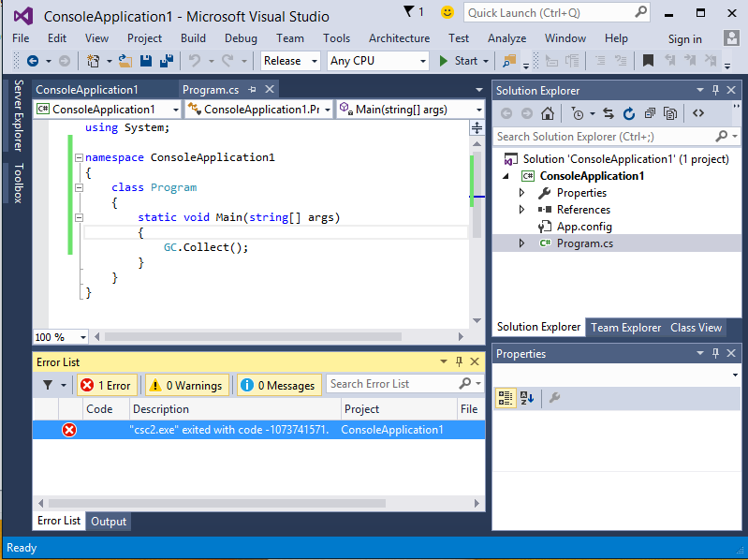
Task: Click the New Project toolbar icon
Action: coord(93,61)
